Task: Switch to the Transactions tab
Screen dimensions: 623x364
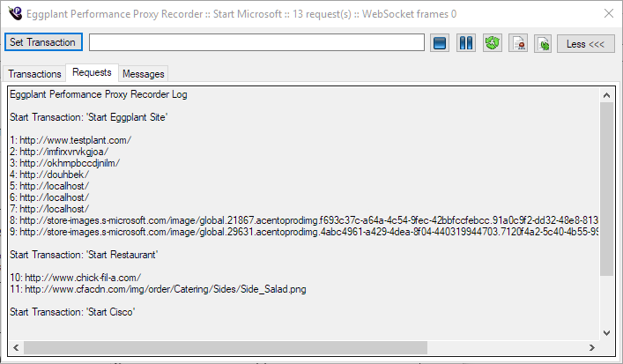Action: point(34,74)
